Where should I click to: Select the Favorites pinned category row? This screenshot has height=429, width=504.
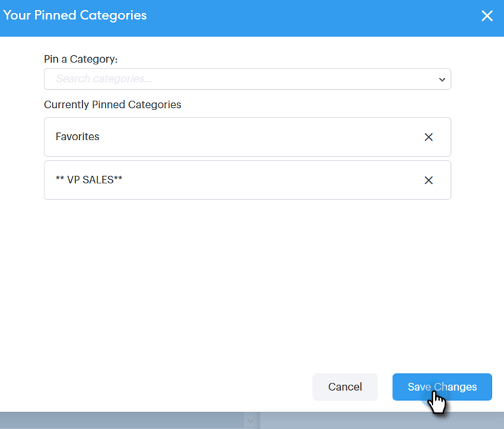tap(228, 137)
